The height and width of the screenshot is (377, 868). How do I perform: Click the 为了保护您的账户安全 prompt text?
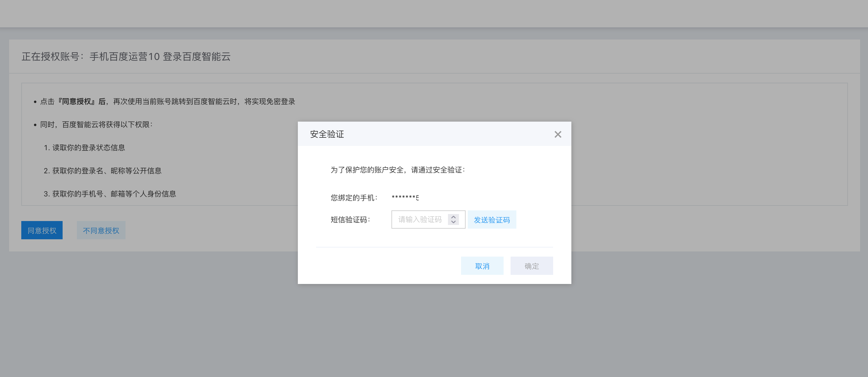pos(397,170)
